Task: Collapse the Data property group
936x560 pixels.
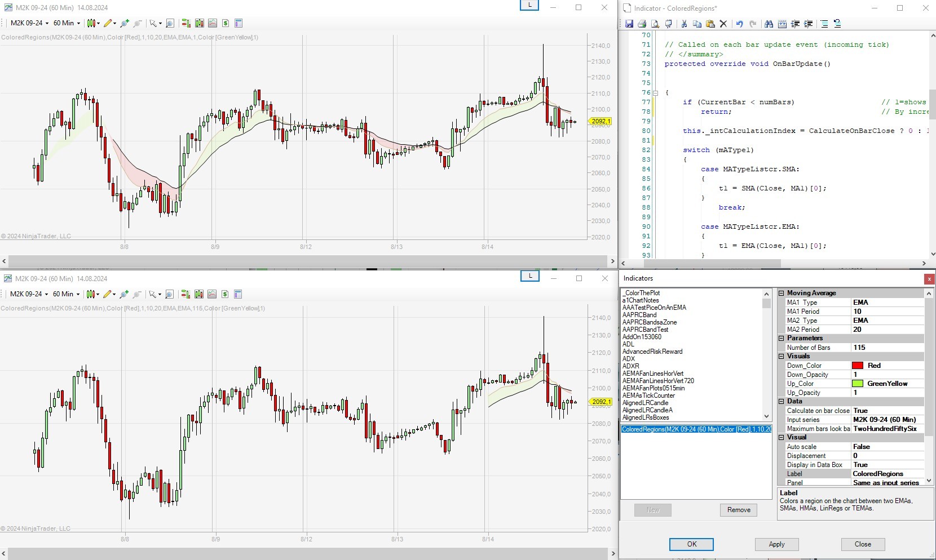Action: [782, 401]
